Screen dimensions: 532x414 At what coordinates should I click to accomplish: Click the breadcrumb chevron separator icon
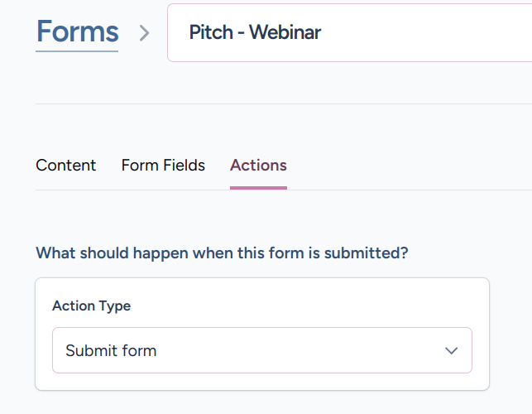pos(145,33)
